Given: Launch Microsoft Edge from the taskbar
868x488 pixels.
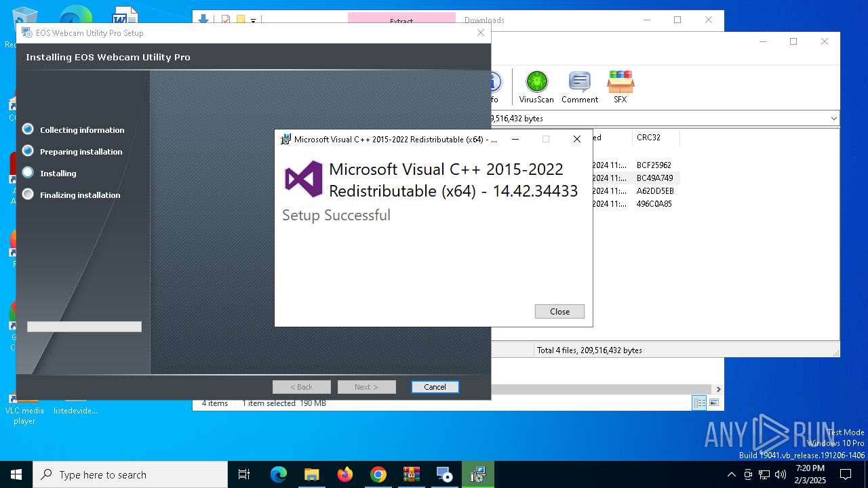Looking at the screenshot, I should click(279, 474).
